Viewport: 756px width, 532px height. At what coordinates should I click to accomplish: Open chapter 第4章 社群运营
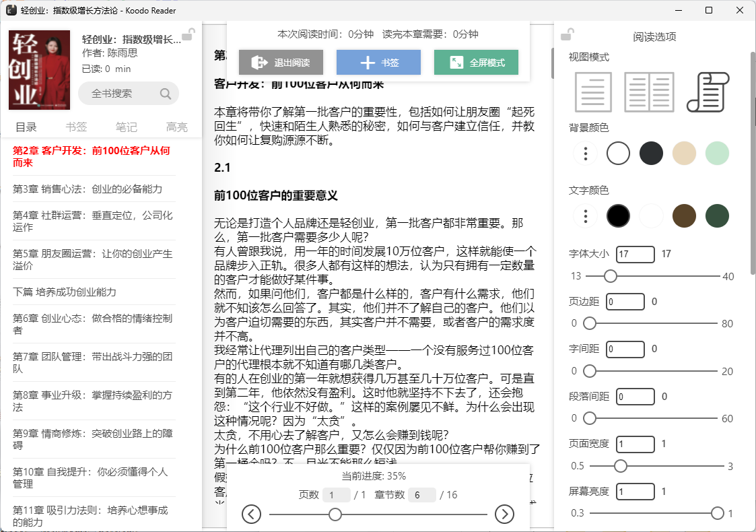click(94, 222)
